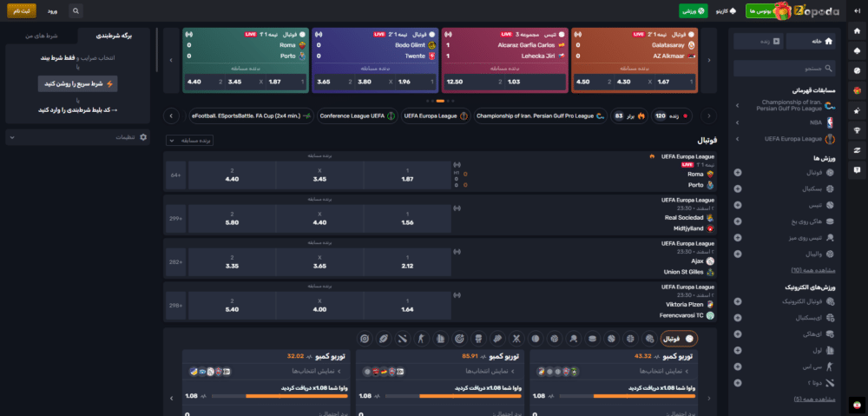
Task: Click the settings gear icon in betslip
Action: click(143, 137)
